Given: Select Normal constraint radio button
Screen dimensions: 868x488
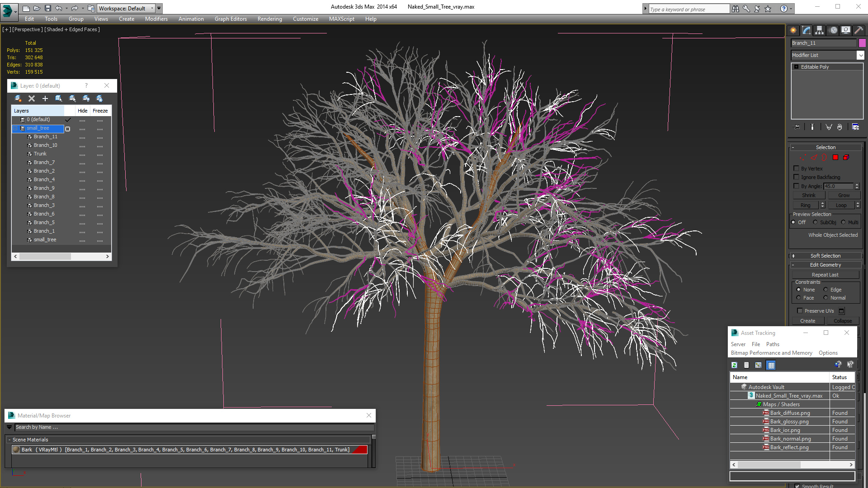Looking at the screenshot, I should tap(826, 298).
